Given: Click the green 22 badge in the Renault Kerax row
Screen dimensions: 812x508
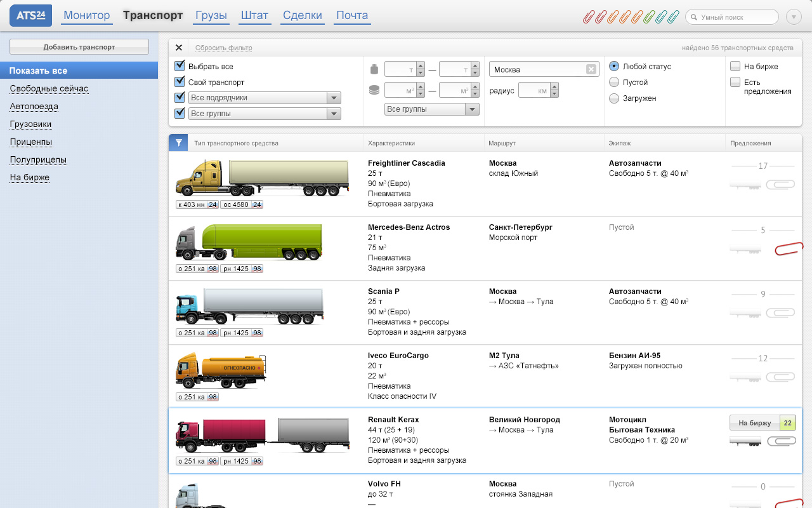Looking at the screenshot, I should (788, 423).
